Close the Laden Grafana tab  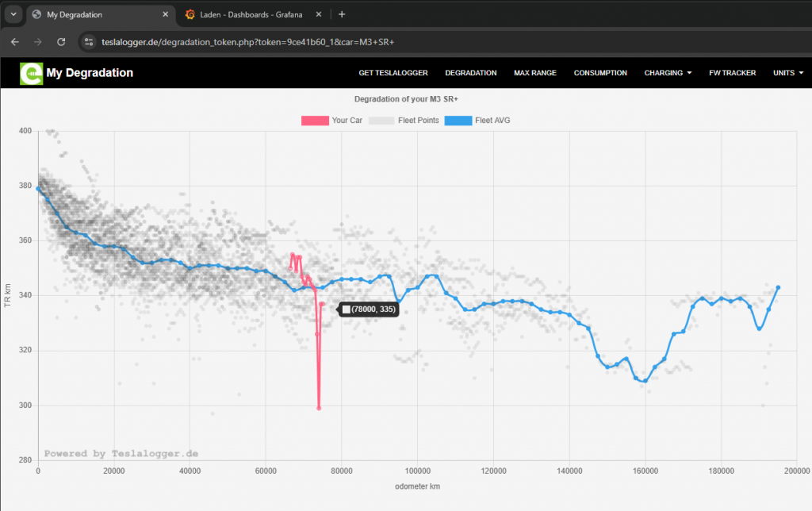(x=319, y=14)
